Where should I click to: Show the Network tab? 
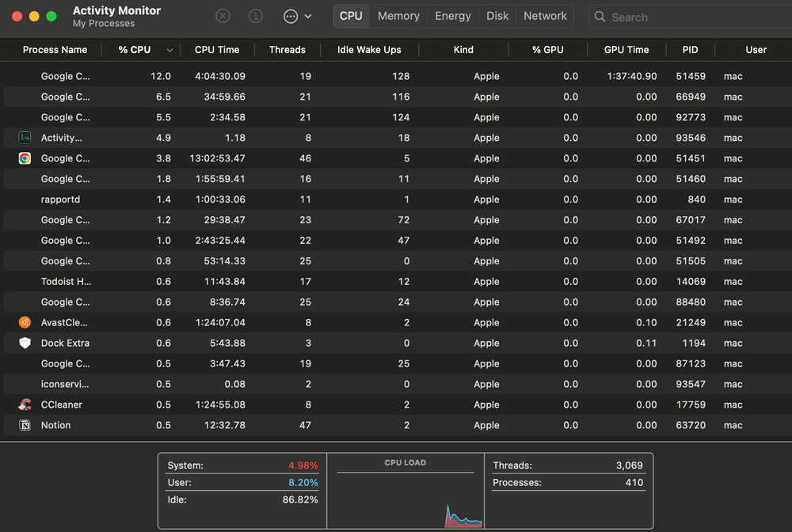click(x=545, y=16)
